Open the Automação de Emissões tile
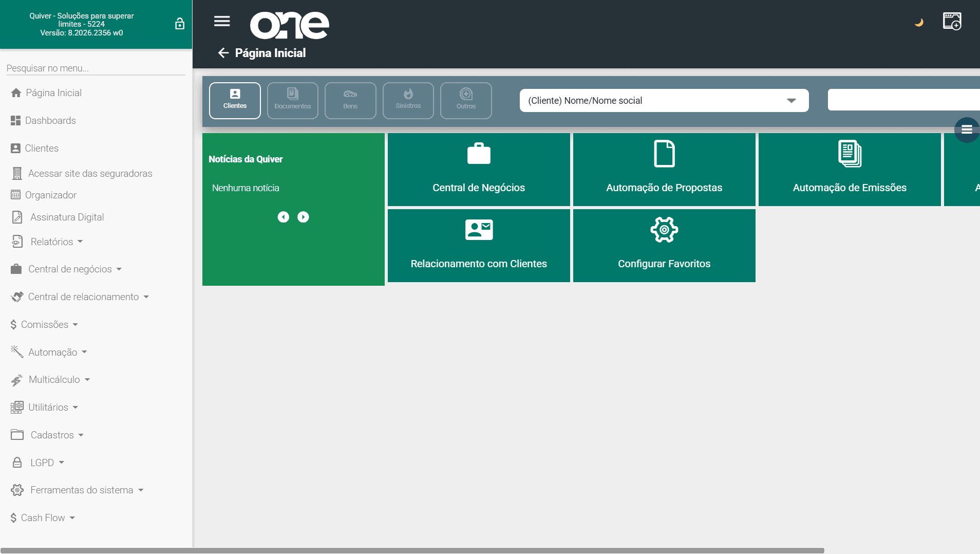This screenshot has height=554, width=980. click(x=850, y=170)
